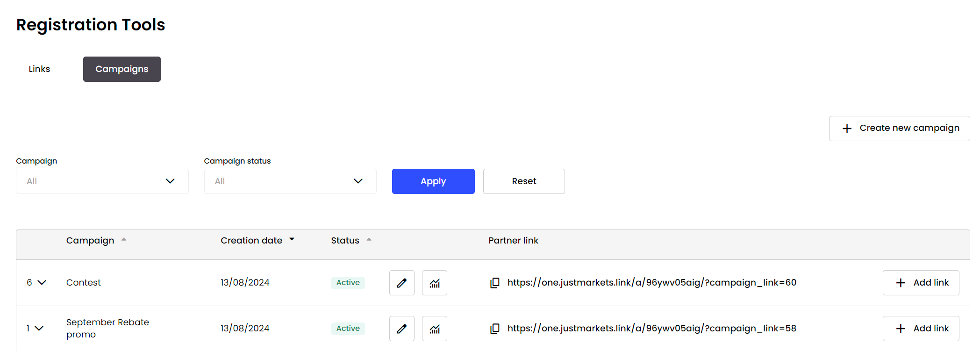This screenshot has height=351, width=980.
Task: Expand the Contest campaign row chevron
Action: click(42, 283)
